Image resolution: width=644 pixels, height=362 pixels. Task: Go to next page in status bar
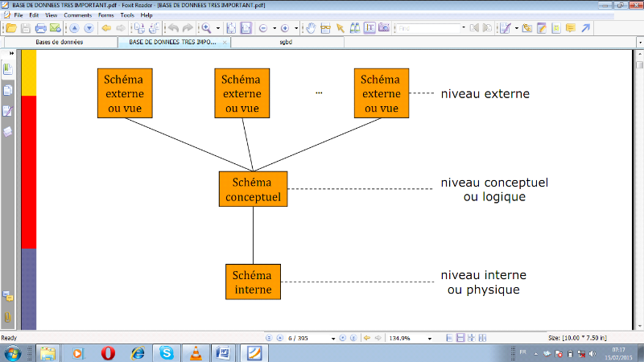[x=343, y=338]
